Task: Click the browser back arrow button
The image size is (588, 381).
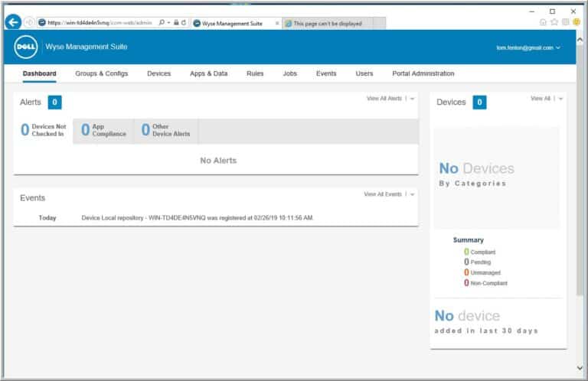Action: 14,22
